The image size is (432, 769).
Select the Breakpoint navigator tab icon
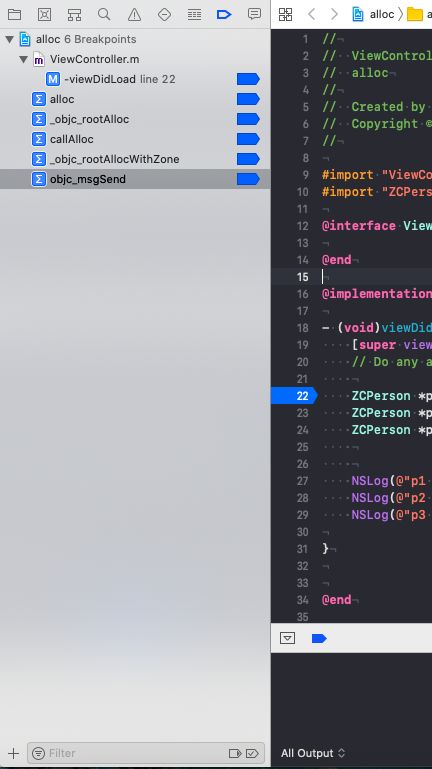pos(224,15)
